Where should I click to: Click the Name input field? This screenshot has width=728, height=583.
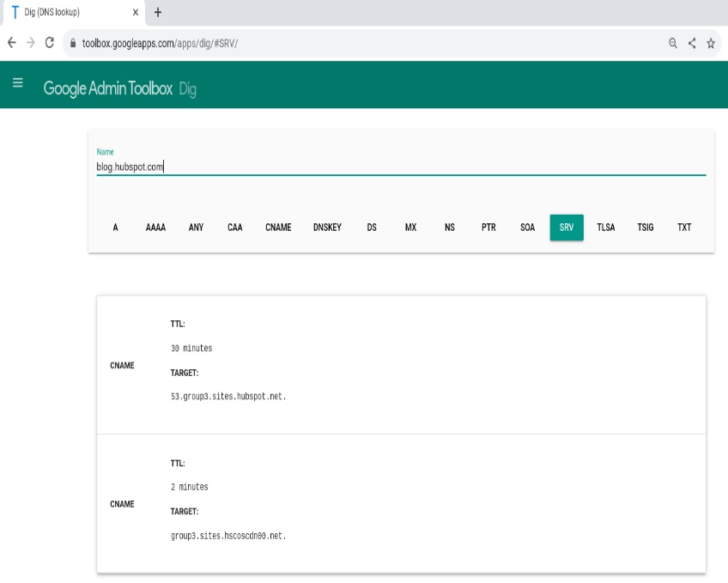[401, 167]
